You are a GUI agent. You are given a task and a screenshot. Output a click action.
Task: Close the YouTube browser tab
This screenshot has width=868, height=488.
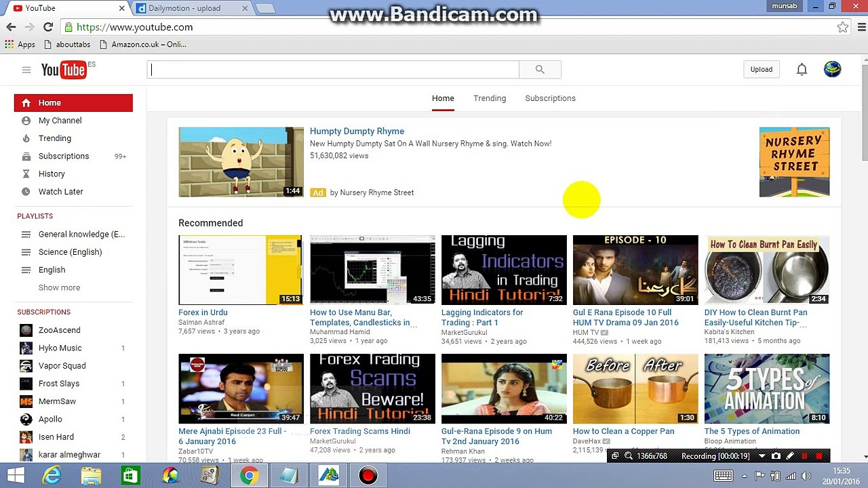click(122, 8)
